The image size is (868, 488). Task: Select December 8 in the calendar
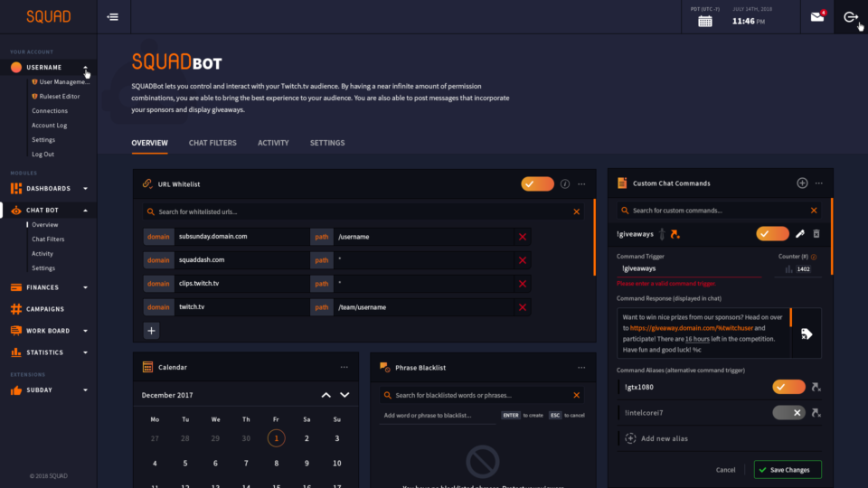277,464
